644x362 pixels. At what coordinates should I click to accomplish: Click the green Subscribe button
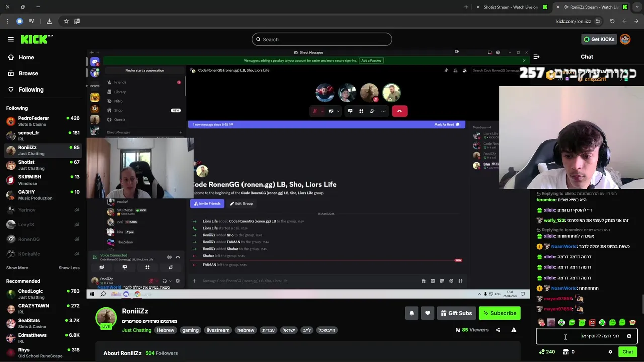pos(500,313)
